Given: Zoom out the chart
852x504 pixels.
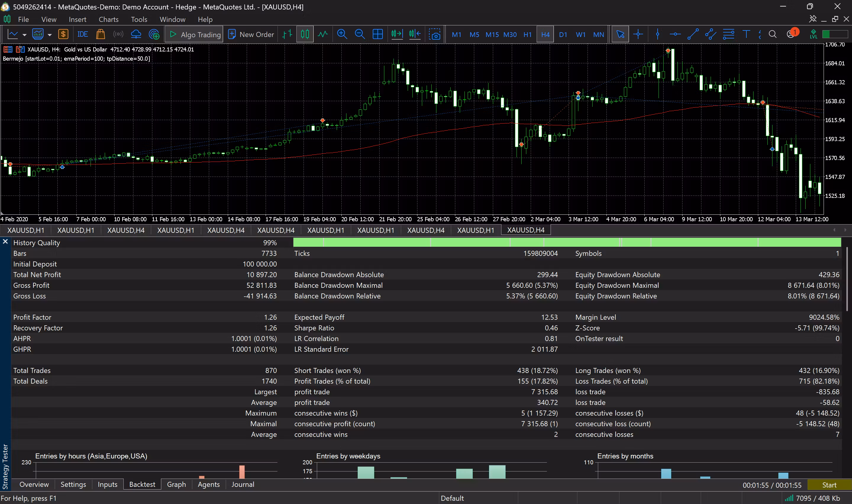Looking at the screenshot, I should 360,34.
